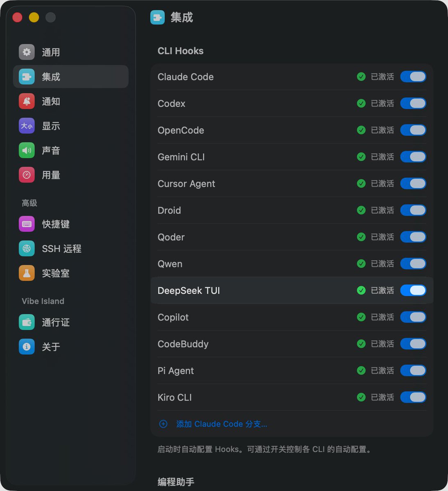Open the 通用 settings section
The image size is (448, 491).
pos(71,52)
